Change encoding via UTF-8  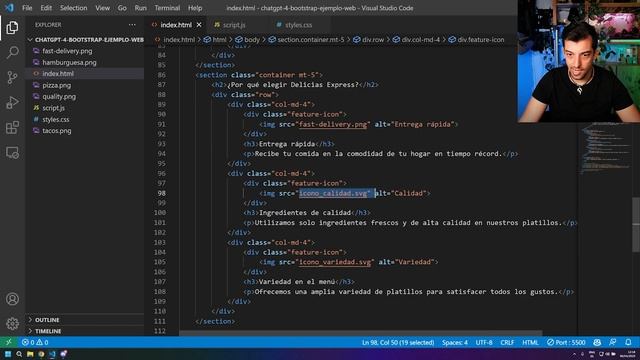tap(484, 342)
